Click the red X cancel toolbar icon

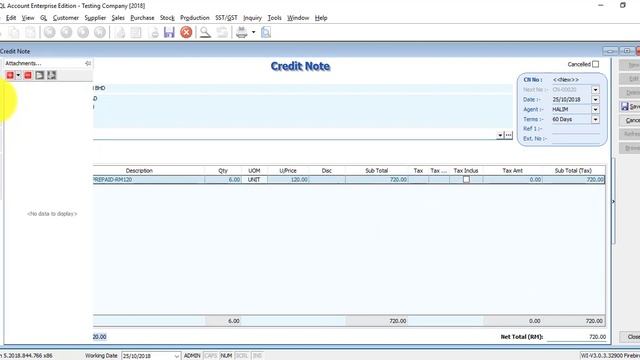tap(186, 32)
